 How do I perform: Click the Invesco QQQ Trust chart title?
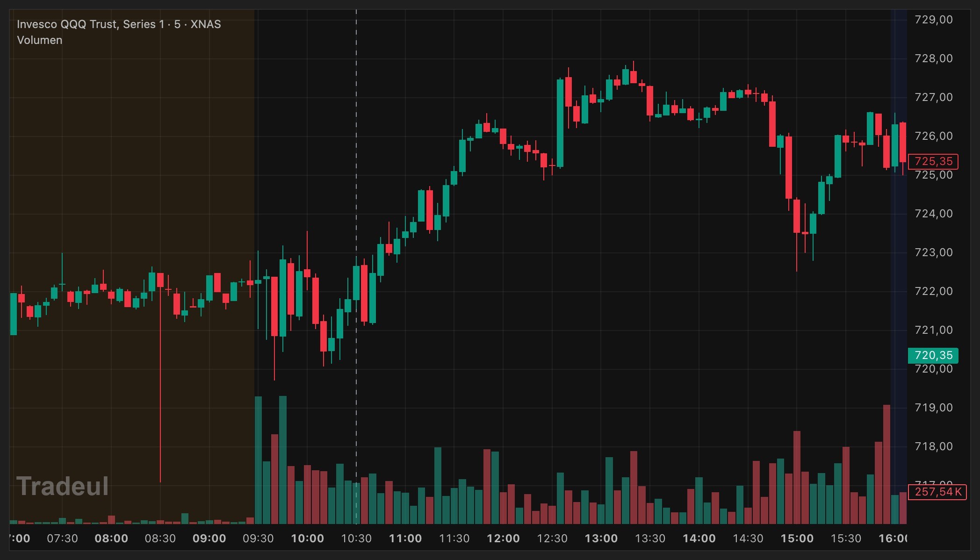(119, 24)
